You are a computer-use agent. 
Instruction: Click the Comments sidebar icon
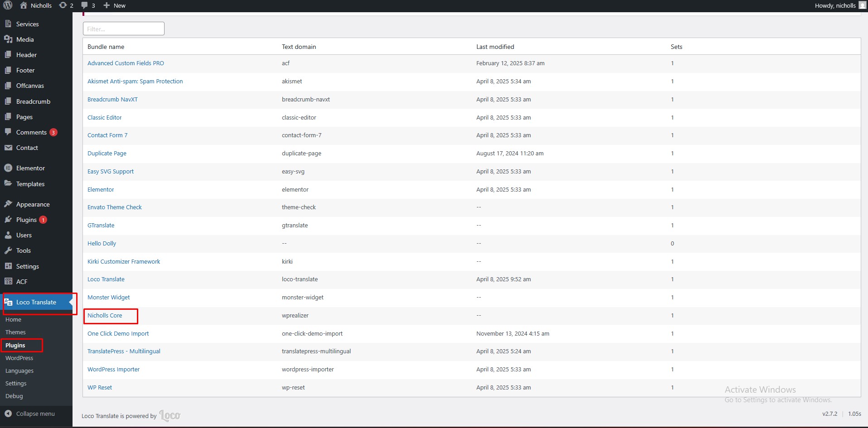tap(8, 132)
